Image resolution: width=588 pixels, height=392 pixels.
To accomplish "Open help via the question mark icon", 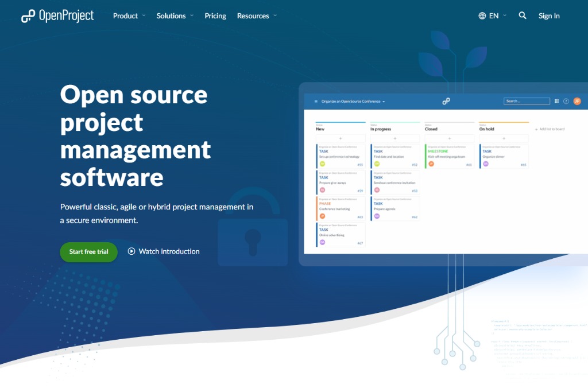I will 566,100.
